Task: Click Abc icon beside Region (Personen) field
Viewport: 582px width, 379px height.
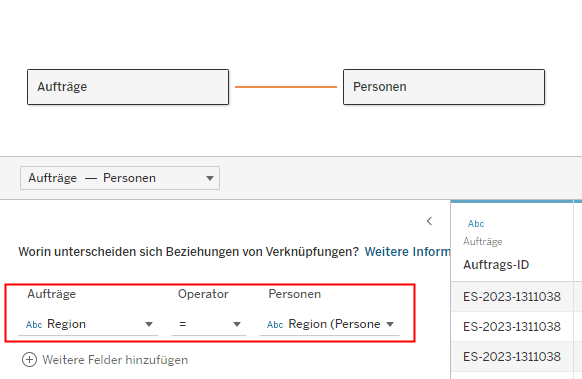Action: pyautogui.click(x=275, y=325)
